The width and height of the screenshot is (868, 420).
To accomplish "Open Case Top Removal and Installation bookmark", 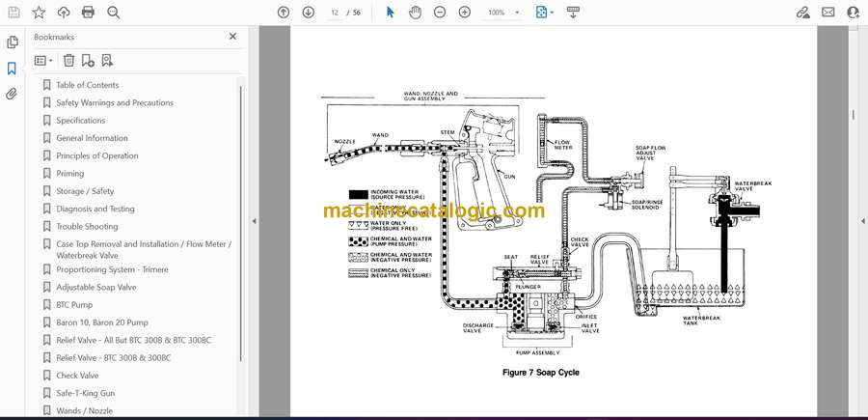I will 144,250.
